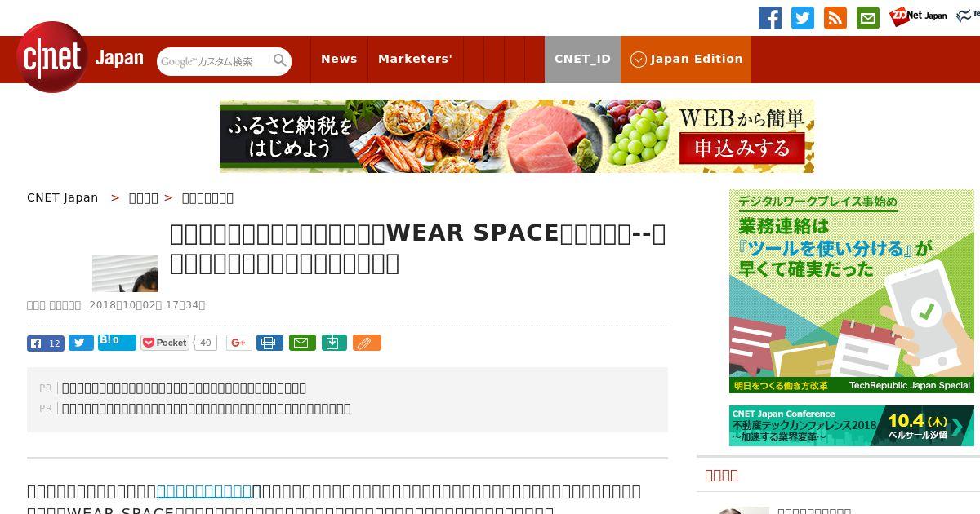Click the Pocket count bubble 40
This screenshot has height=514, width=980.
[x=205, y=343]
